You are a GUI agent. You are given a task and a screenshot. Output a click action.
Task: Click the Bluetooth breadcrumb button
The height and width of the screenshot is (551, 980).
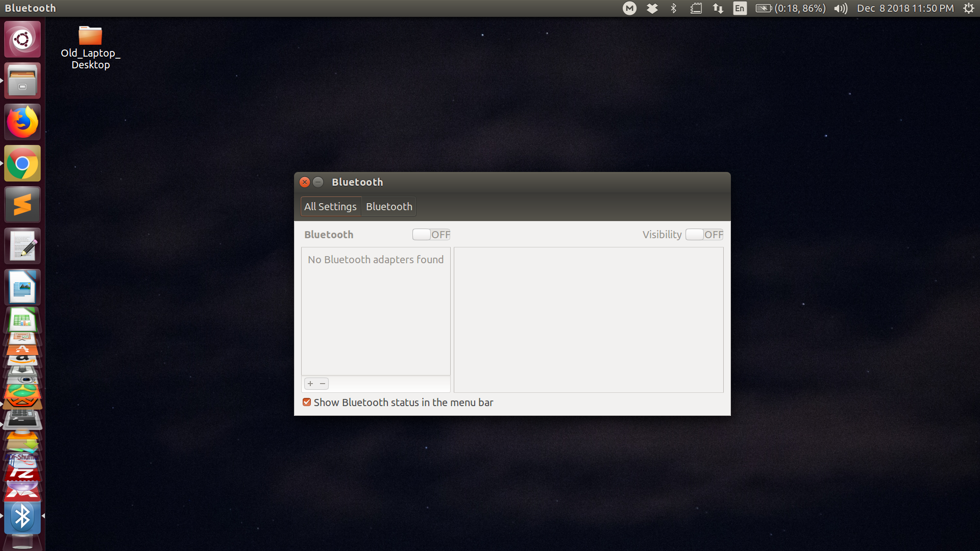[389, 207]
